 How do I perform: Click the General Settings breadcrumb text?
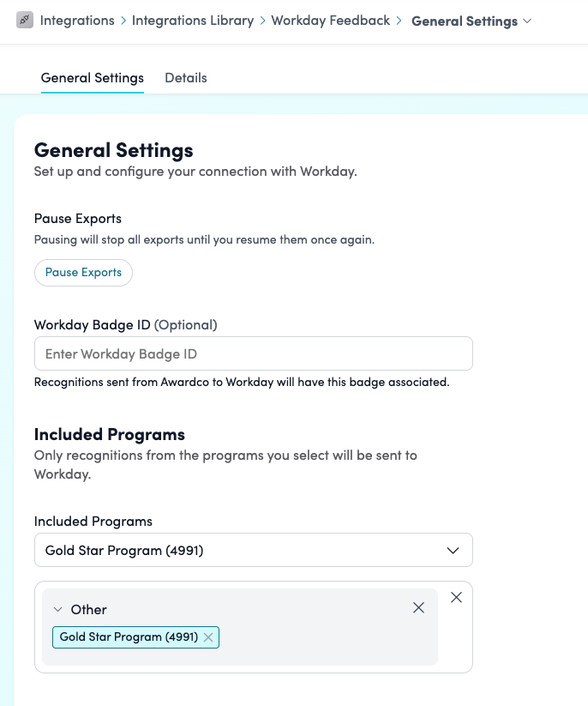coord(464,21)
